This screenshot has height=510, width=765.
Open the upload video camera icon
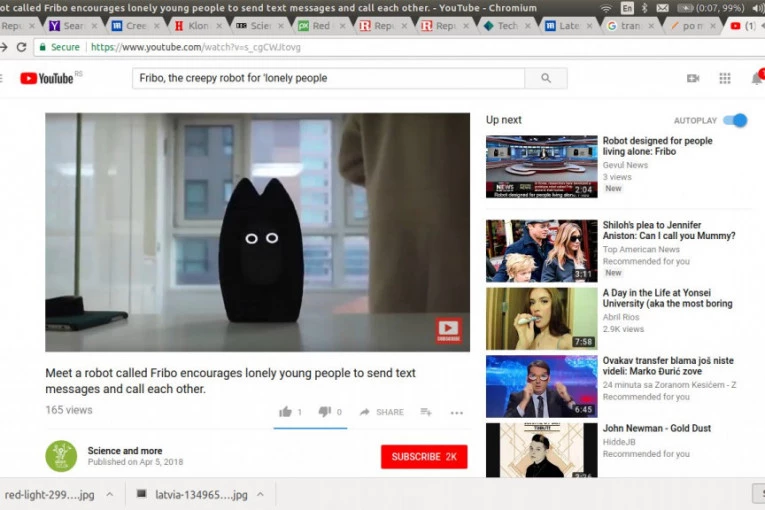pyautogui.click(x=693, y=78)
